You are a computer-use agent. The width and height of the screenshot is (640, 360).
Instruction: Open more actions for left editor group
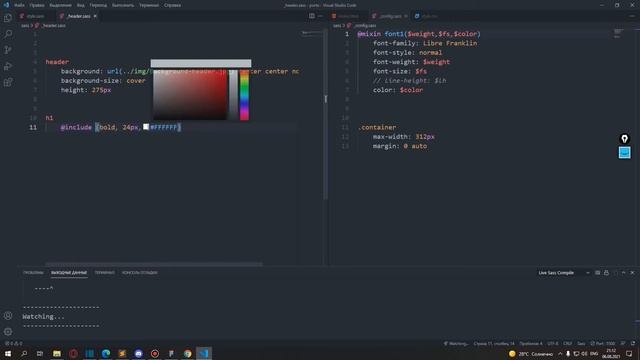tap(320, 16)
